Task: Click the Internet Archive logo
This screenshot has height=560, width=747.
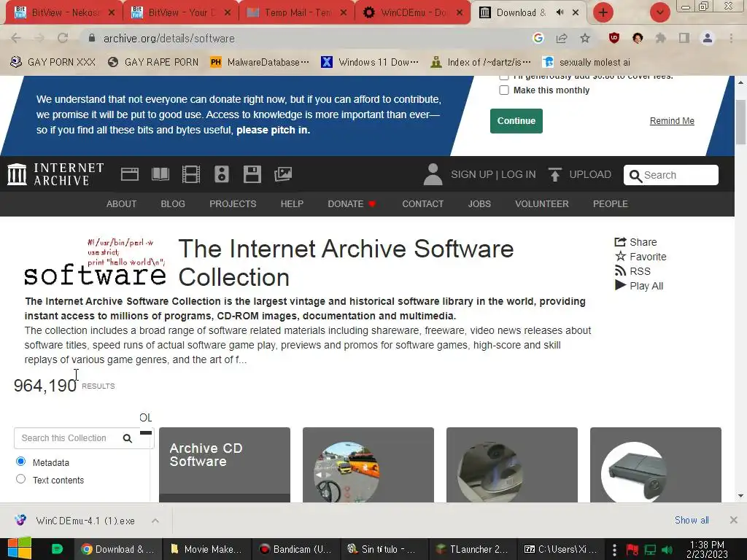Action: (55, 174)
